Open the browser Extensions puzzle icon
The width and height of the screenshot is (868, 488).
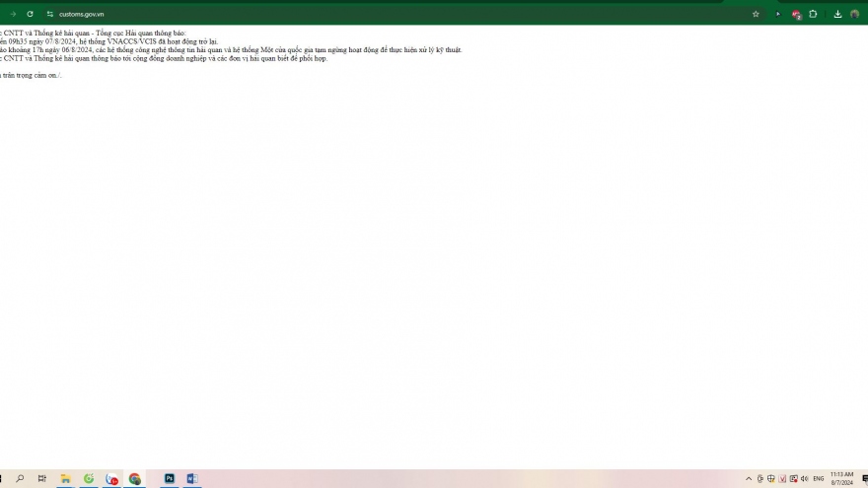click(813, 14)
